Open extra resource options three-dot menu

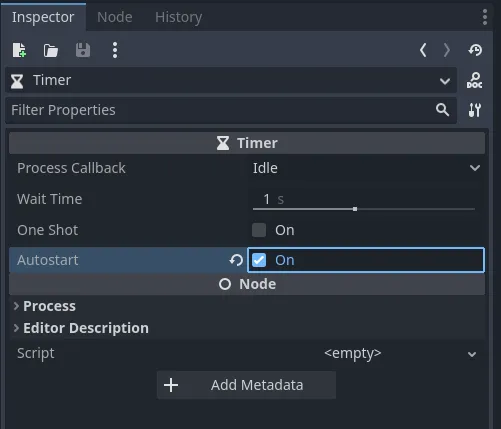click(115, 50)
